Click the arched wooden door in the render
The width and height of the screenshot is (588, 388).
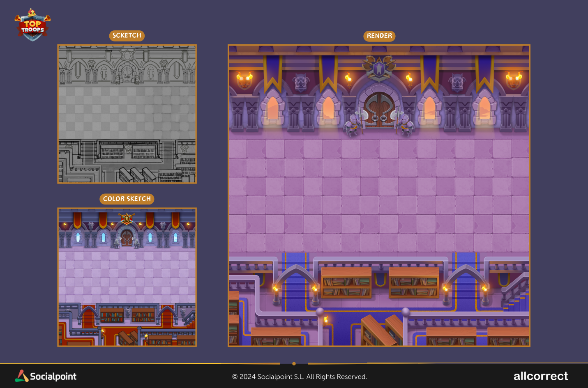pos(379,109)
